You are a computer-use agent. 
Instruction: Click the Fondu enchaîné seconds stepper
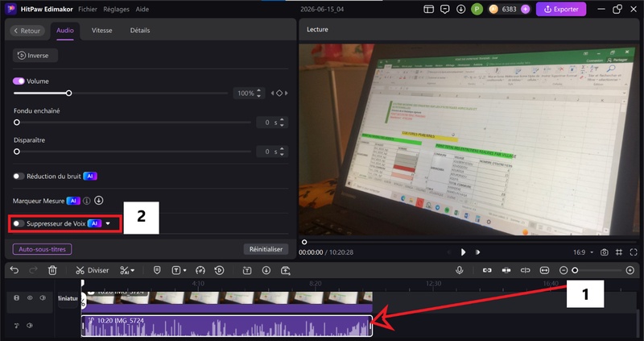point(282,123)
